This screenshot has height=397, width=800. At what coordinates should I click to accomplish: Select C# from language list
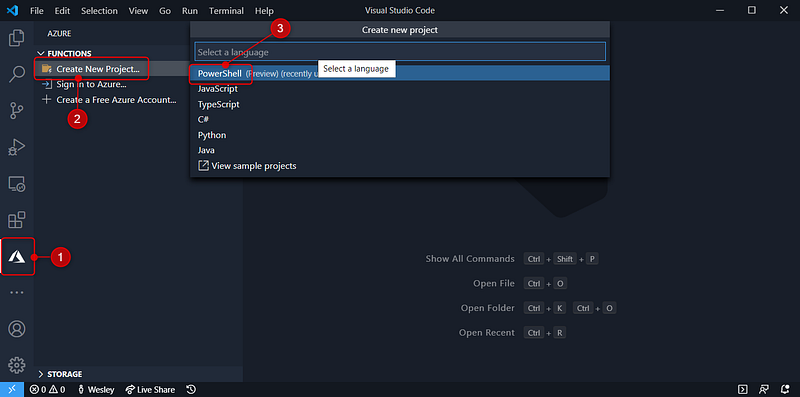(400, 119)
